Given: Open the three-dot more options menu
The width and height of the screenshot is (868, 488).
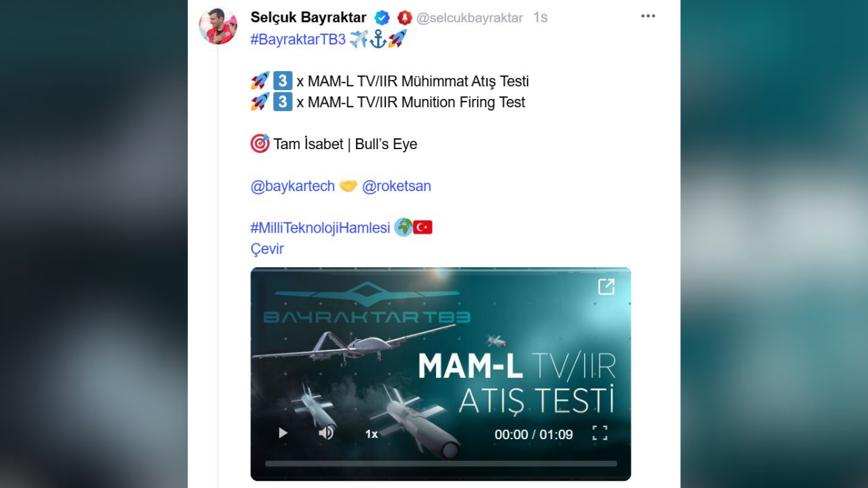Looking at the screenshot, I should [648, 16].
